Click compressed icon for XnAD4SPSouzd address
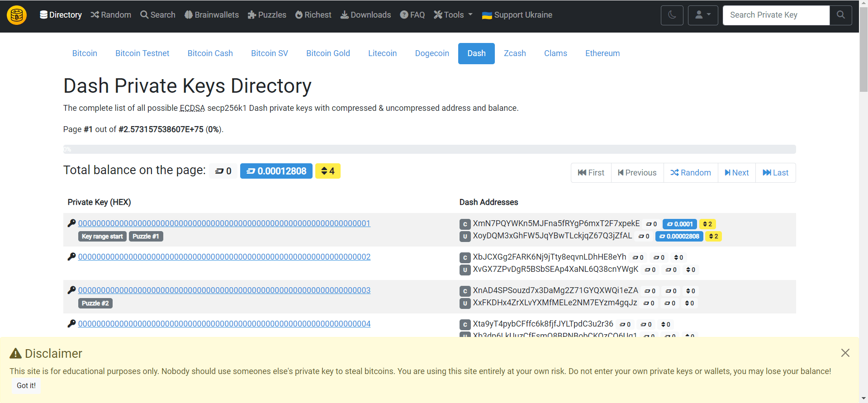This screenshot has height=403, width=868. pyautogui.click(x=465, y=291)
